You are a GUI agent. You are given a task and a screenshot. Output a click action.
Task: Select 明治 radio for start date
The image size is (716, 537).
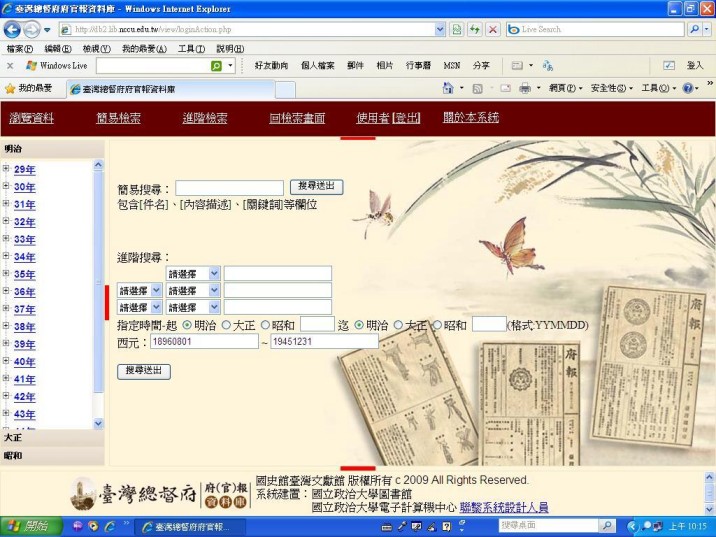tap(187, 325)
